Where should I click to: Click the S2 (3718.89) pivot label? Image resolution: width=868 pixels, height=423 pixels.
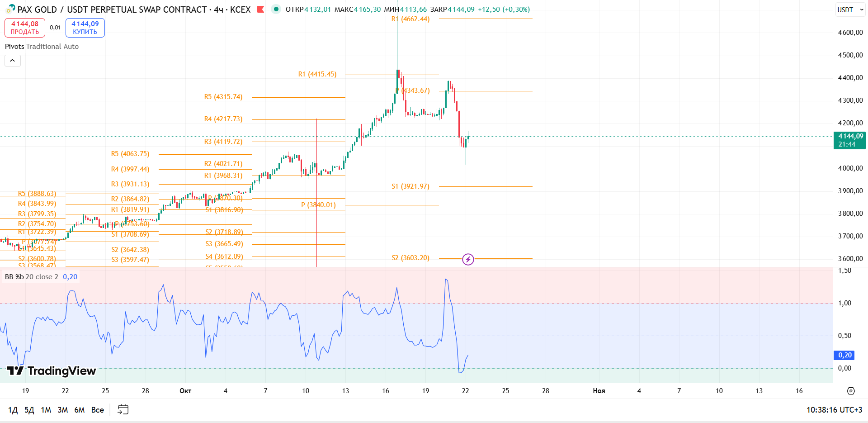click(224, 232)
